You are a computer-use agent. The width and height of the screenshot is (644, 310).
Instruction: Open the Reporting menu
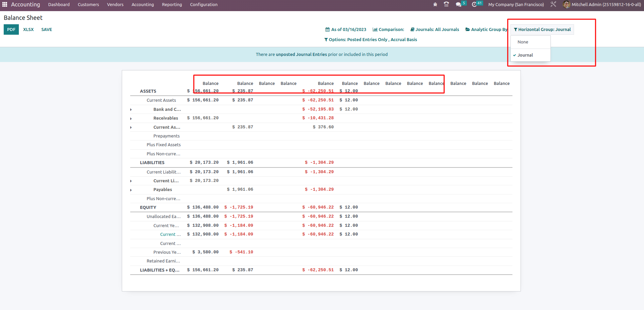click(x=172, y=4)
